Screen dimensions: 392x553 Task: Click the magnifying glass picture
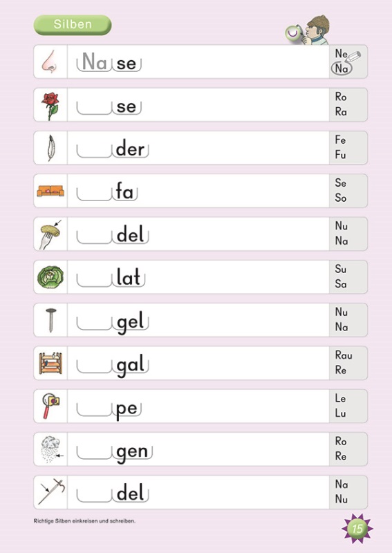tap(50, 406)
